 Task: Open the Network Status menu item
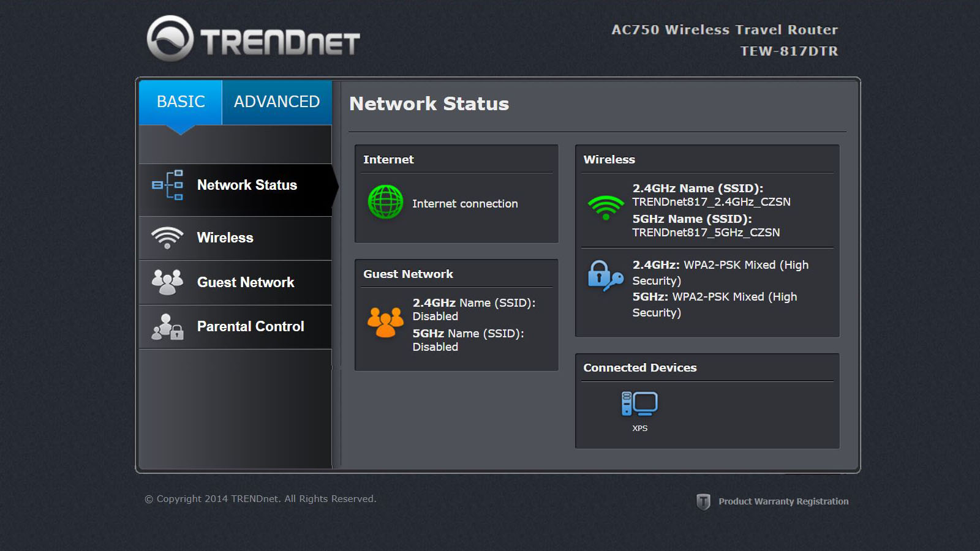coord(236,190)
